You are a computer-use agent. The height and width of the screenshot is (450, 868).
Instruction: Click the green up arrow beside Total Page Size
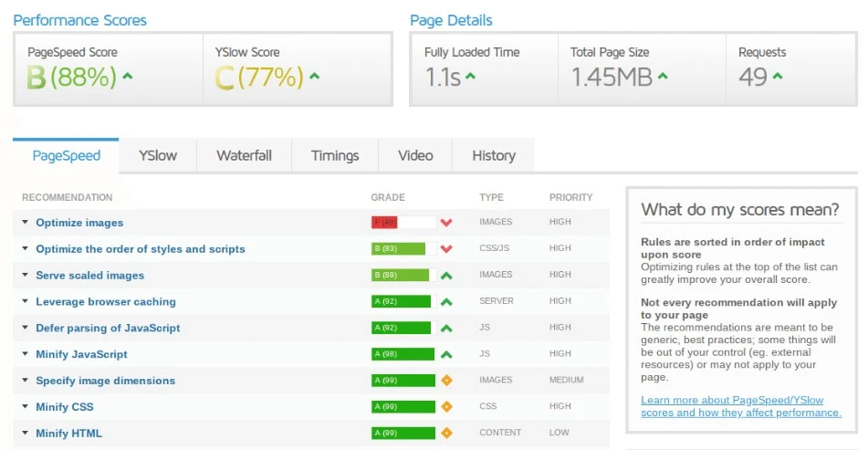663,76
